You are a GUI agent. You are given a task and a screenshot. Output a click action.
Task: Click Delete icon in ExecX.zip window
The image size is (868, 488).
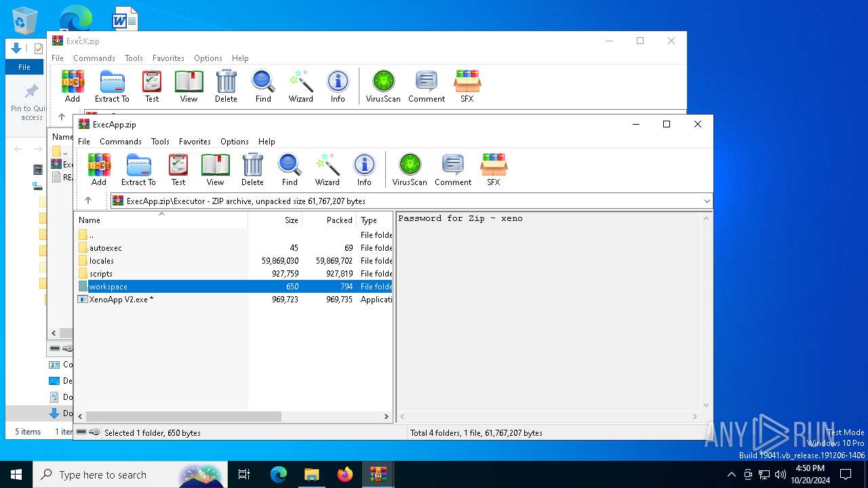(226, 86)
